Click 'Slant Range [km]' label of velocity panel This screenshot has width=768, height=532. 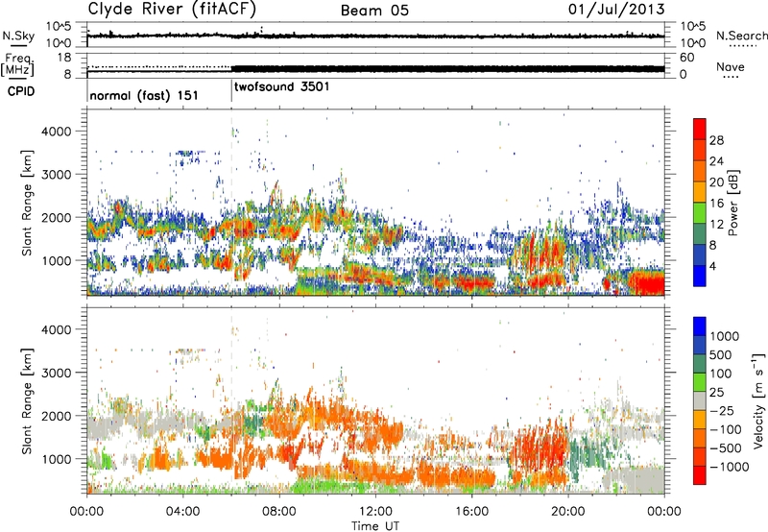click(27, 401)
